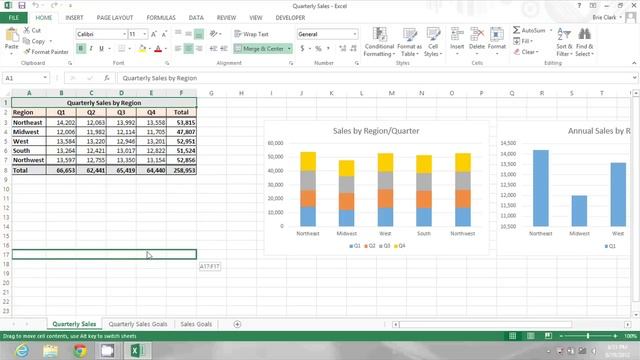This screenshot has height=360, width=640.
Task: Open Conditional Formatting
Action: point(379,42)
